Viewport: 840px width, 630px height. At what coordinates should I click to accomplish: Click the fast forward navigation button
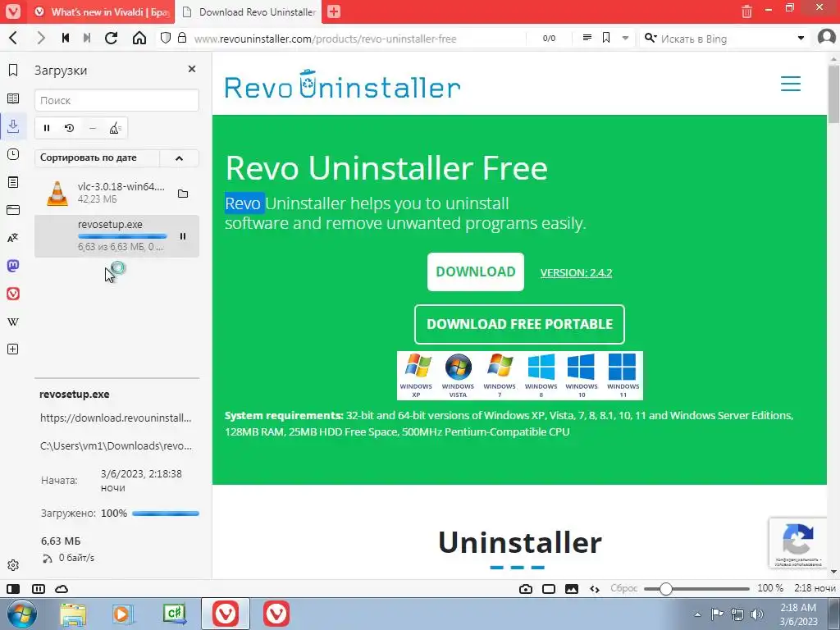click(x=87, y=38)
